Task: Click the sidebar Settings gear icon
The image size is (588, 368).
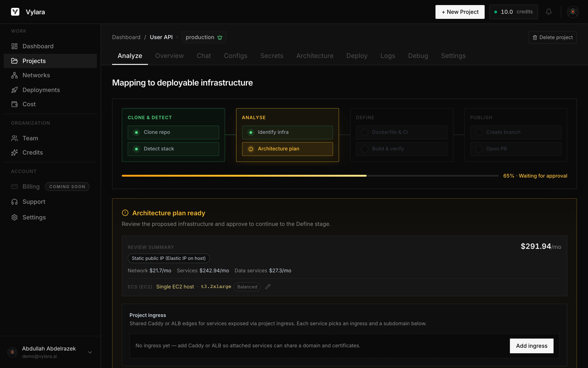Action: pyautogui.click(x=14, y=217)
